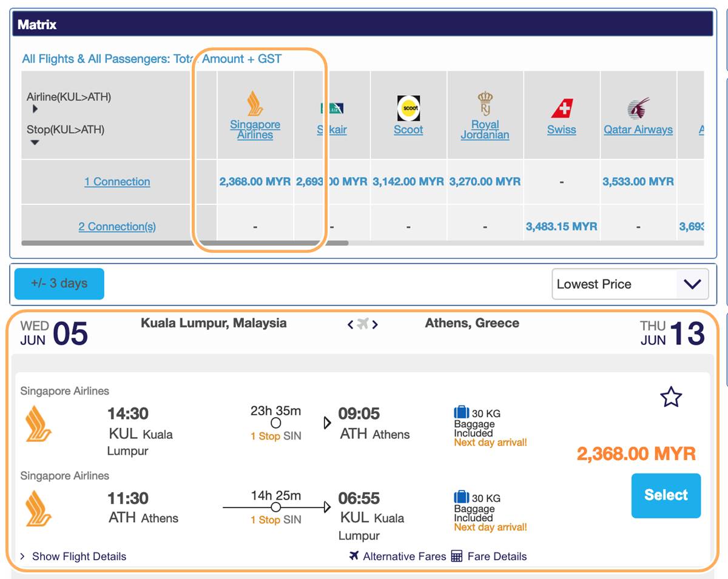Viewport: 728px width, 579px height.
Task: Open the Fare Details link
Action: coord(497,556)
